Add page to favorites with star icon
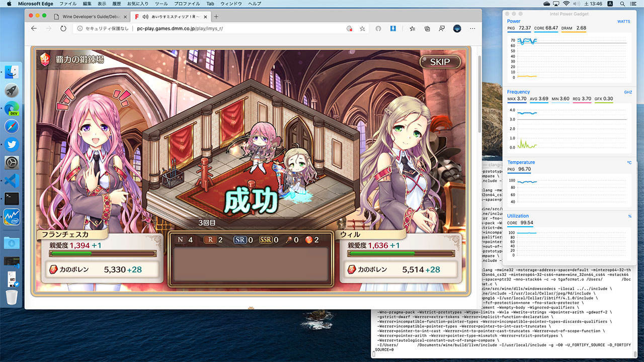This screenshot has height=362, width=644. point(362,29)
